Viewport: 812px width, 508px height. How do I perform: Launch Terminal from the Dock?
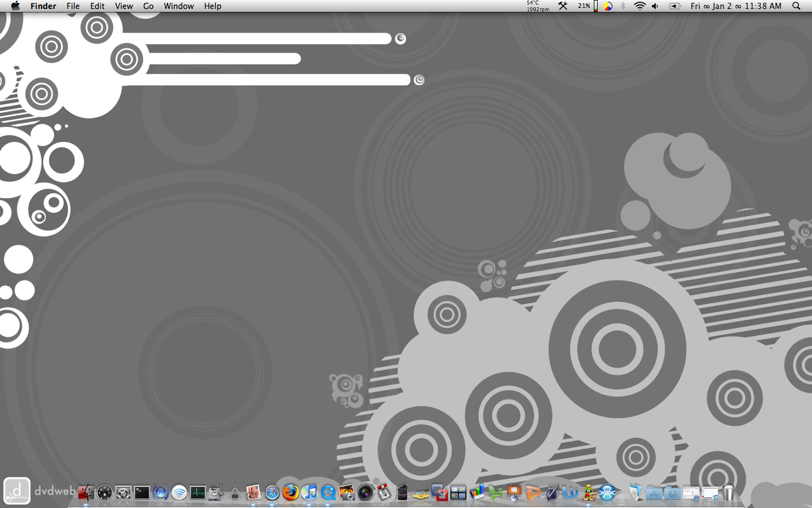pos(142,493)
